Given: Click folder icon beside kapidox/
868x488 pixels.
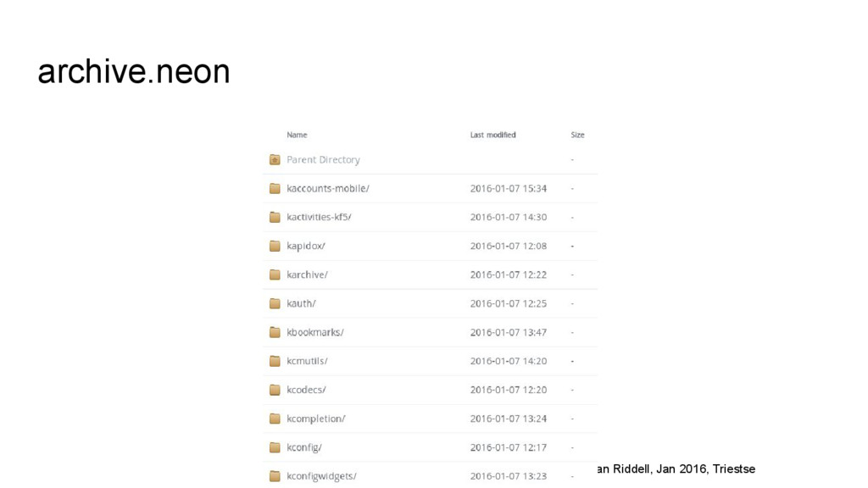Looking at the screenshot, I should point(275,247).
